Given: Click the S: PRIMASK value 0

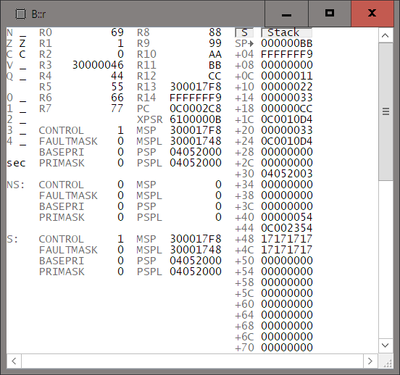Looking at the screenshot, I should [x=121, y=272].
